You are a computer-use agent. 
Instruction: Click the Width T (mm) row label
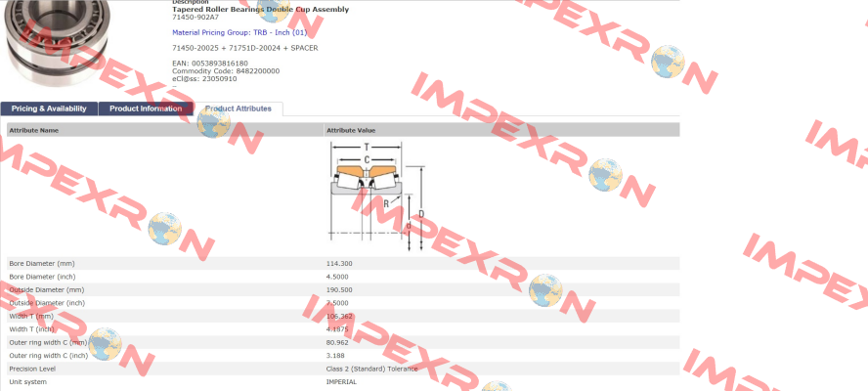[31, 317]
